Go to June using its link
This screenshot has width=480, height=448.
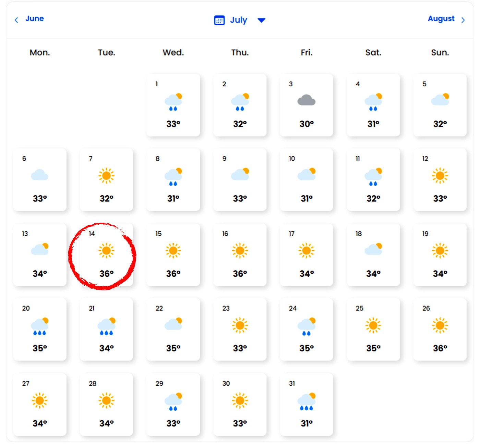(34, 18)
